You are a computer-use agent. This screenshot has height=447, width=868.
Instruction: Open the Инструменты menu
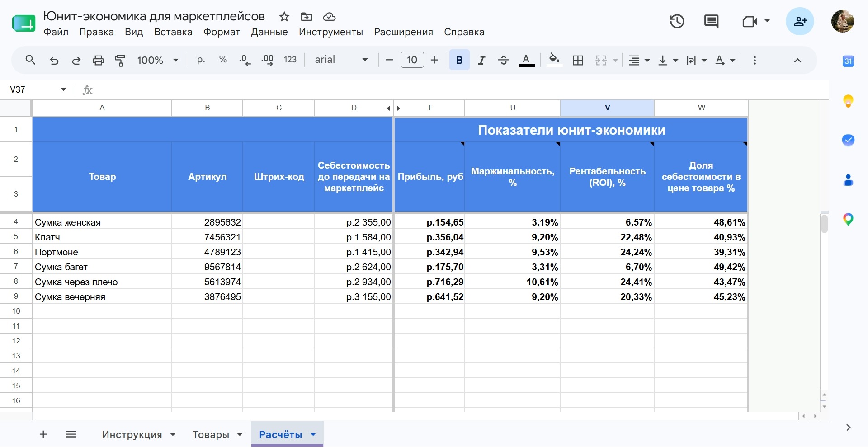[331, 32]
